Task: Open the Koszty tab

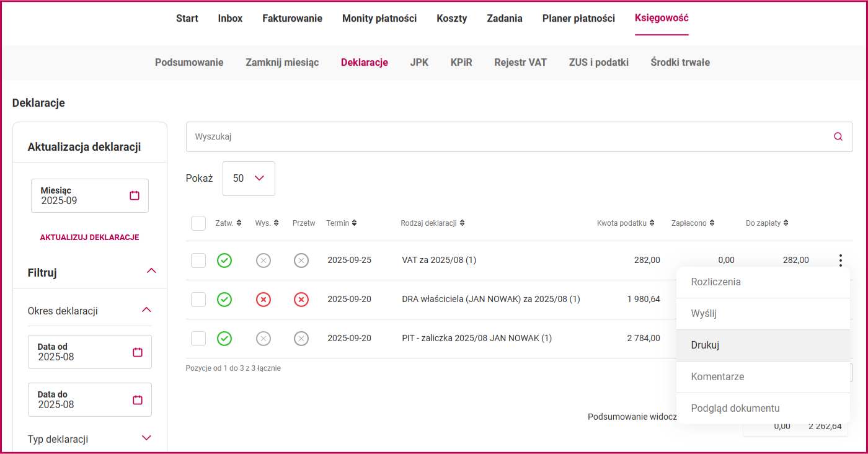Action: [451, 19]
